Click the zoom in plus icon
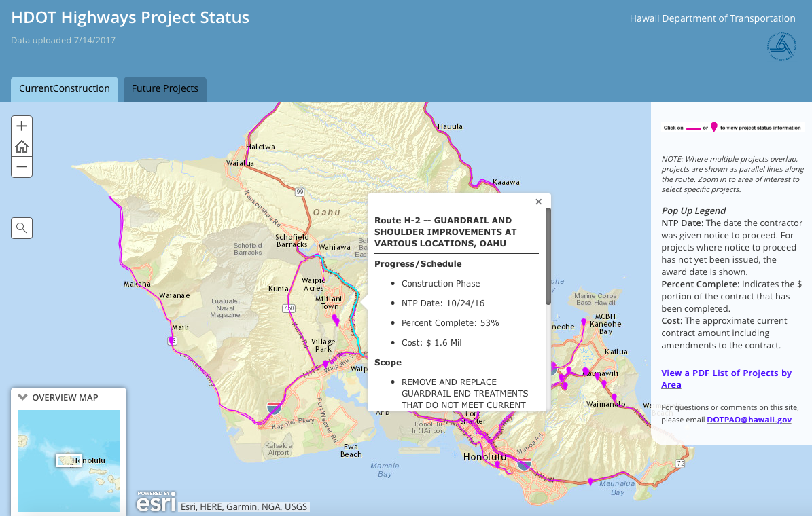 21,126
